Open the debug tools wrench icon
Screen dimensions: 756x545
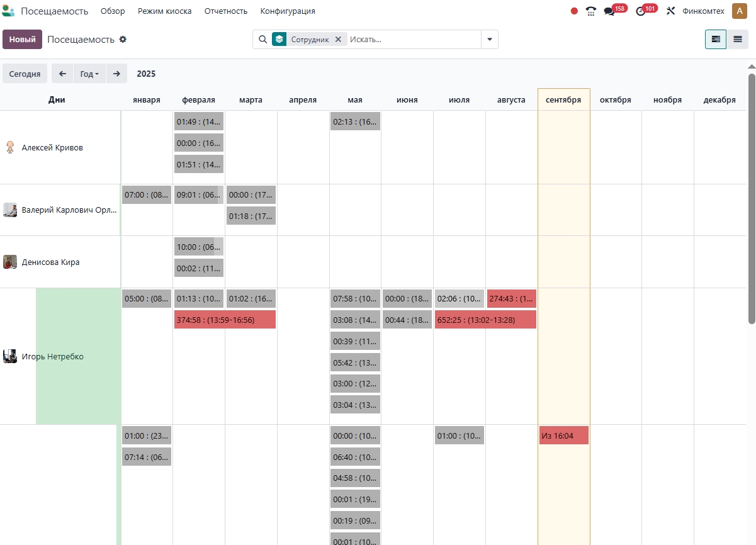[670, 11]
